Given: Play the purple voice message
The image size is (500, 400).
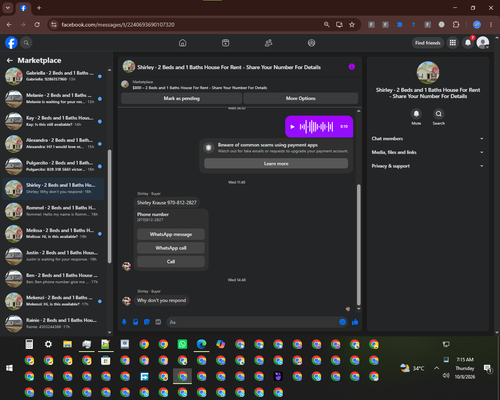Looking at the screenshot, I should pyautogui.click(x=292, y=127).
